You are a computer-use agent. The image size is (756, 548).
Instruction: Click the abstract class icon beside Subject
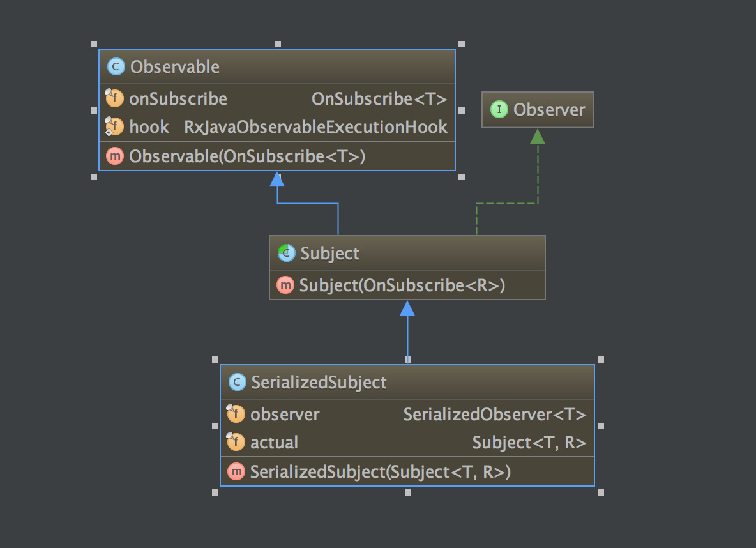pyautogui.click(x=287, y=253)
